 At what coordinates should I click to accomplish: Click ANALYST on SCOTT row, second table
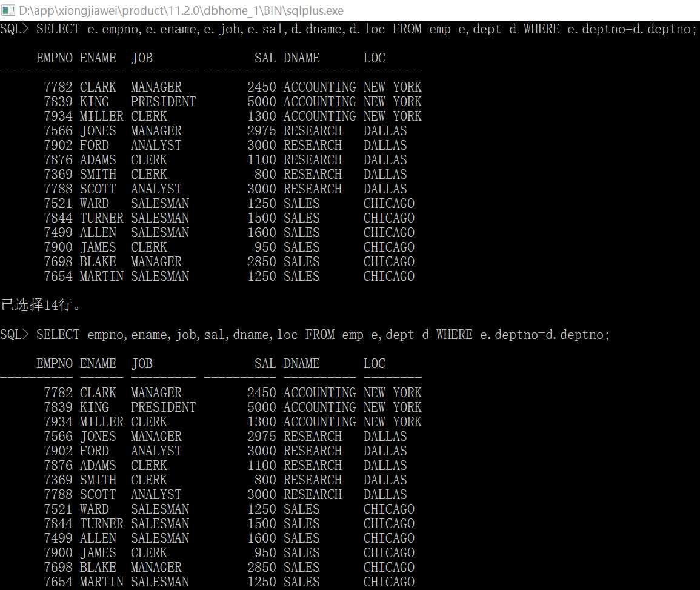coord(156,494)
